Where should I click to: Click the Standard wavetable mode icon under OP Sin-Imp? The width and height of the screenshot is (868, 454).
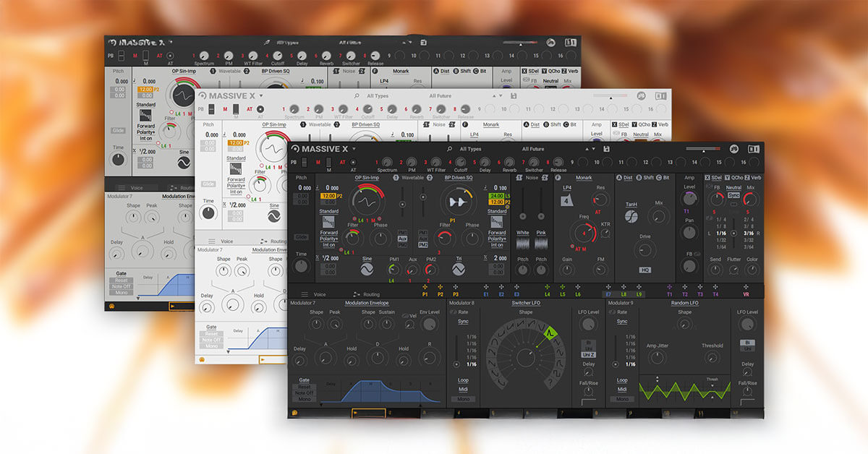point(328,222)
